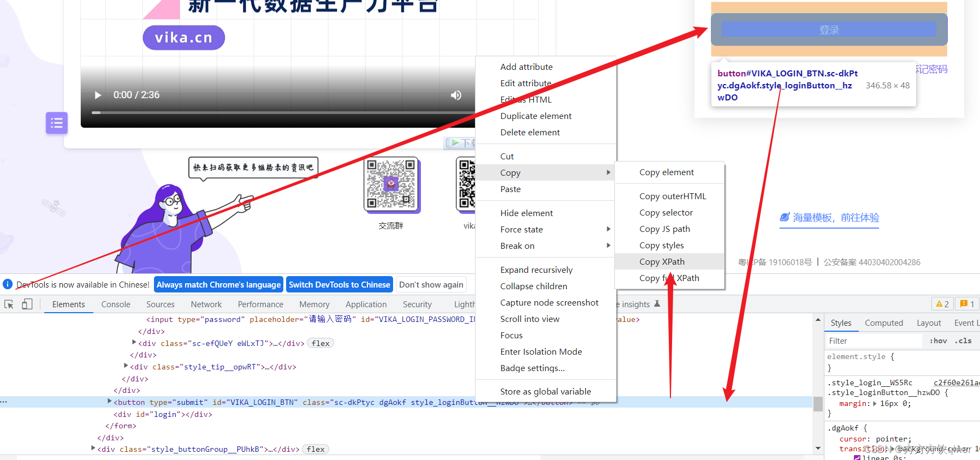980x460 pixels.
Task: Choose Paste from context menu
Action: point(546,189)
